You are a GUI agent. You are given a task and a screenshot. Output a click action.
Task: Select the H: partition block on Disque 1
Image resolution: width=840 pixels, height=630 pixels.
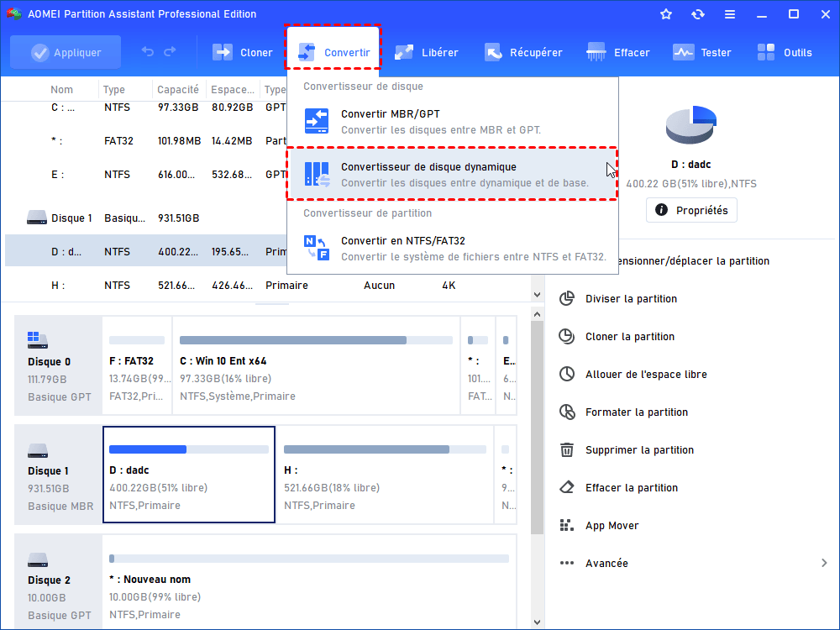[x=383, y=475]
